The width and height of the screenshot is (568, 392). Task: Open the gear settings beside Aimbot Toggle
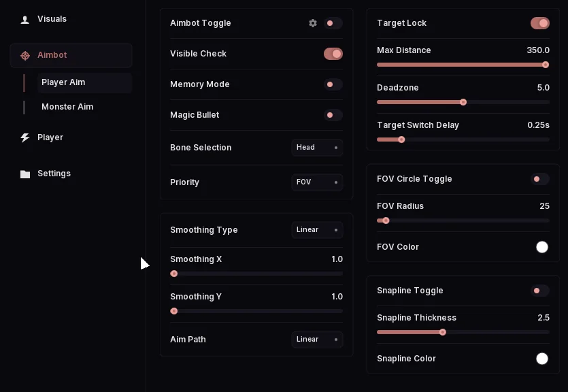(x=313, y=23)
